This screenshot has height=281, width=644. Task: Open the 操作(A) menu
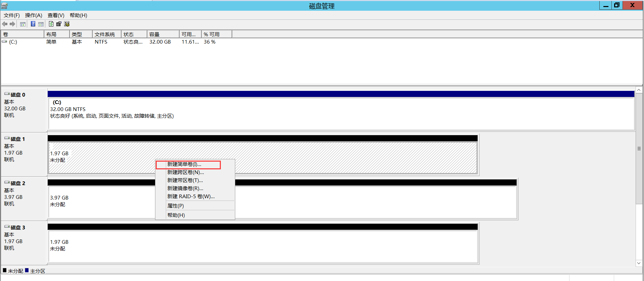(34, 15)
